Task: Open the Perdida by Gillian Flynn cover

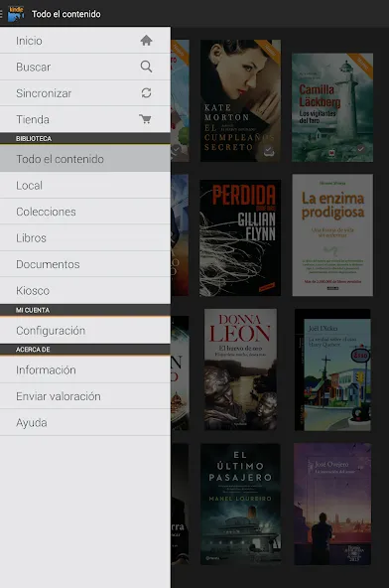Action: coord(240,237)
